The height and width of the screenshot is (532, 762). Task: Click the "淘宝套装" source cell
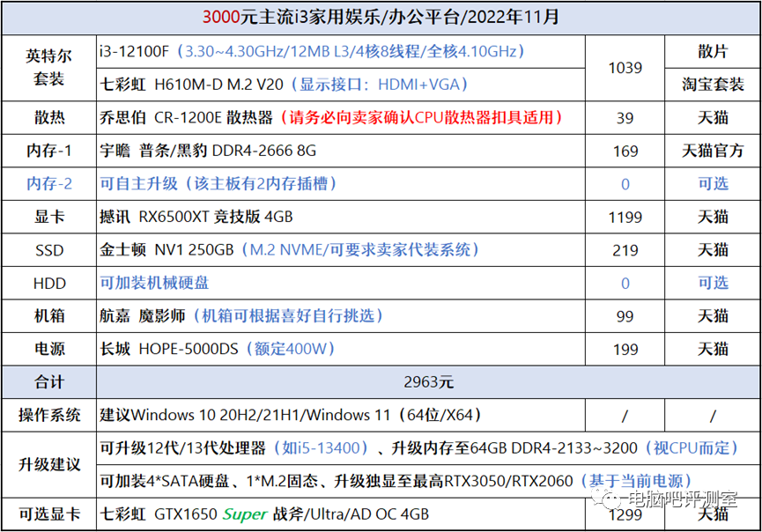pos(713,85)
